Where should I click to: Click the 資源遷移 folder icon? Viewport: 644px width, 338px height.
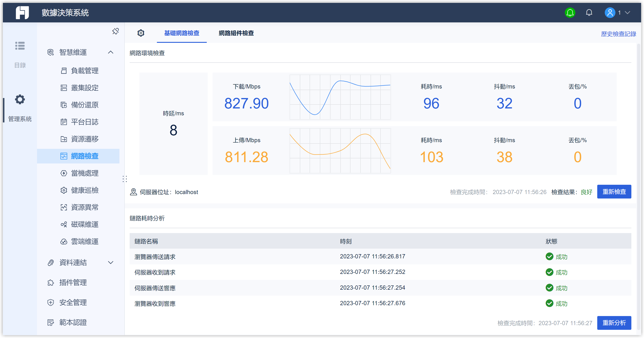point(64,139)
